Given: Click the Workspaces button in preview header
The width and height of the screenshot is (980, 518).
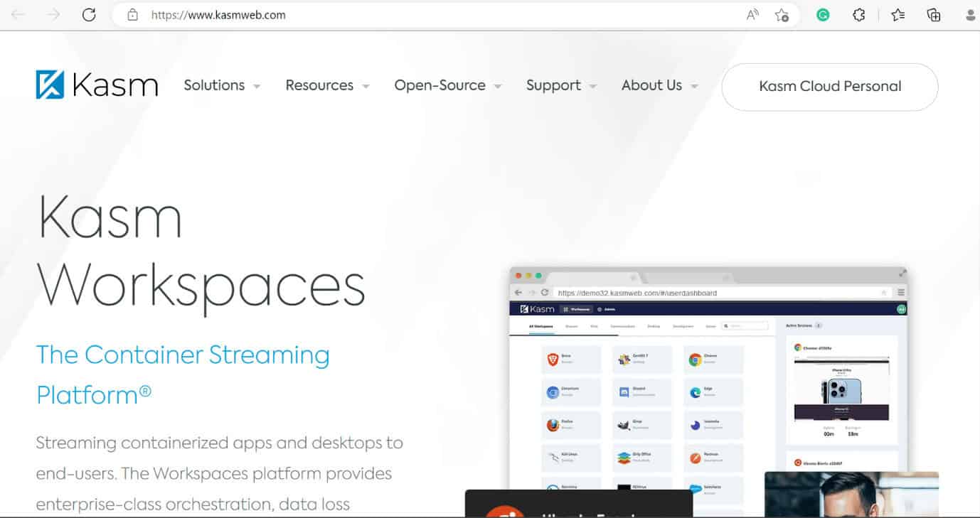Looking at the screenshot, I should coord(576,309).
